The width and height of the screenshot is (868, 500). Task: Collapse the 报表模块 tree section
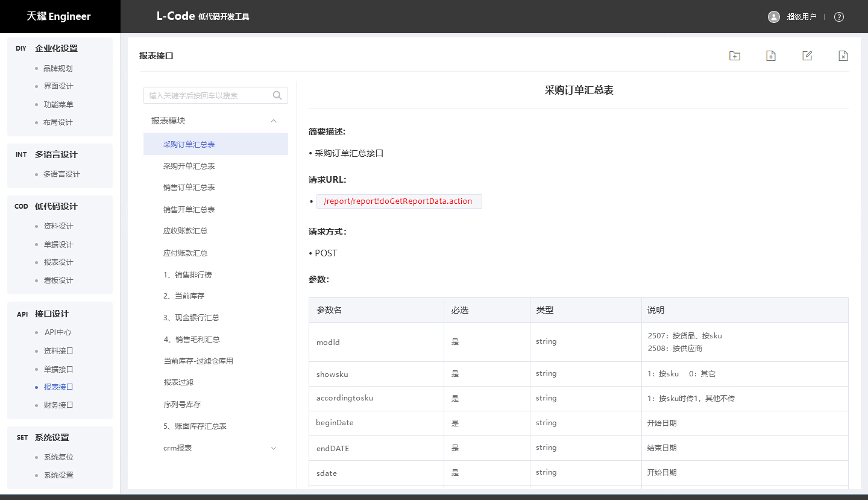coord(274,121)
